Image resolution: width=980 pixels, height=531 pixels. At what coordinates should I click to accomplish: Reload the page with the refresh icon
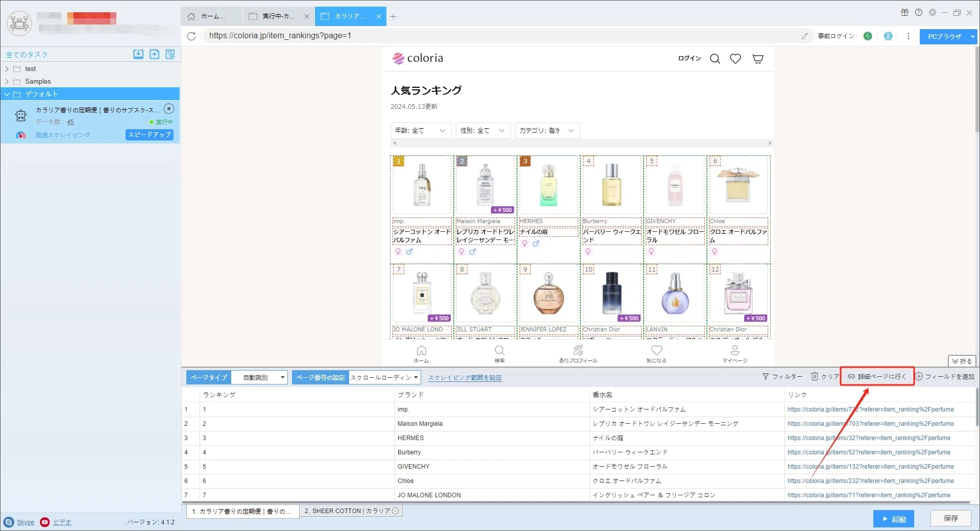(191, 36)
